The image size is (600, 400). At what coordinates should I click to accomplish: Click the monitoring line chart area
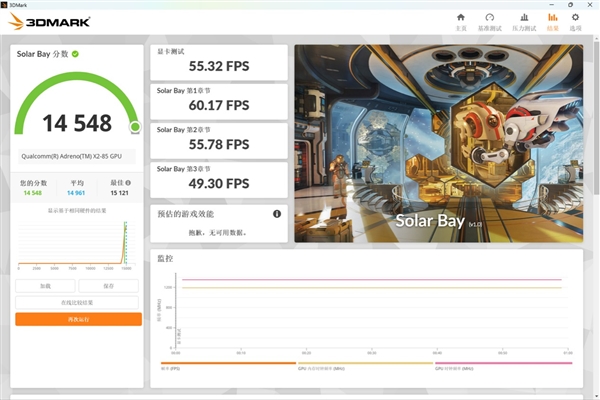tap(371, 312)
